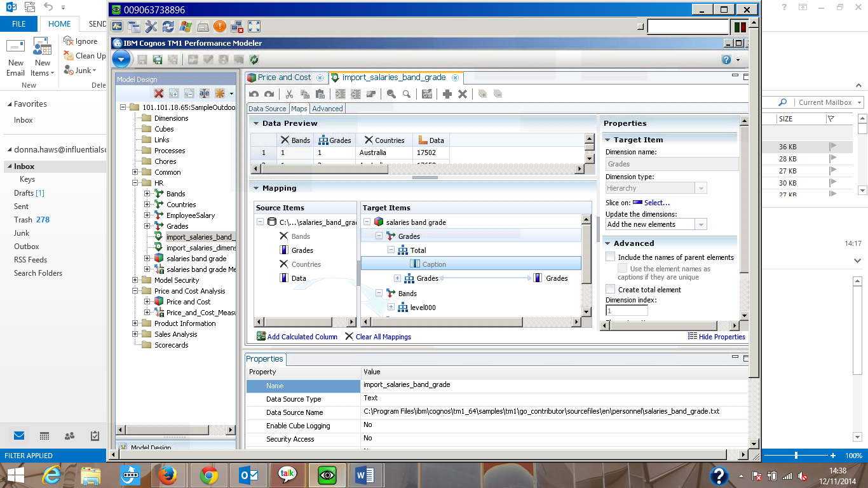Click the keyboard icon in remote toolbar
Viewport: 868px width, 488px height.
[x=203, y=27]
